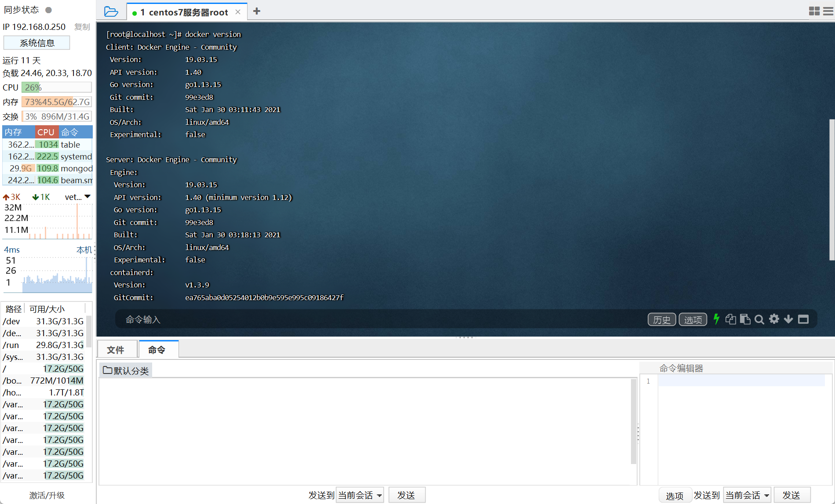Click the 4ms latency value
835x504 pixels.
coord(12,250)
